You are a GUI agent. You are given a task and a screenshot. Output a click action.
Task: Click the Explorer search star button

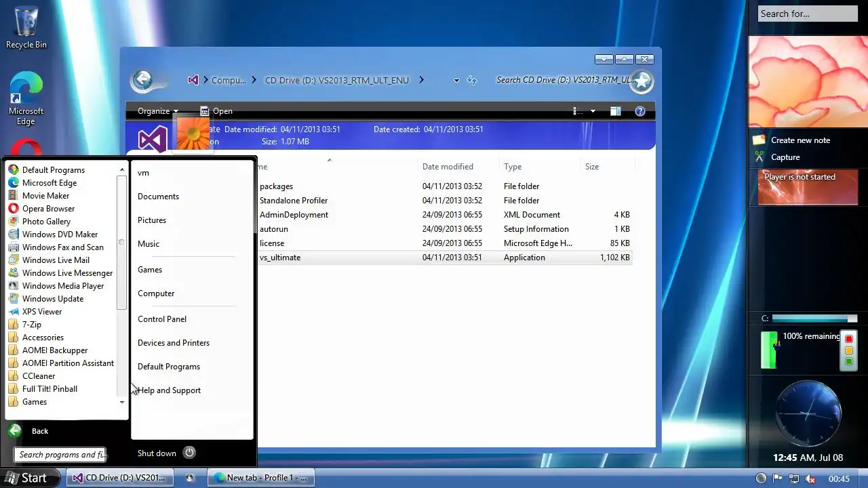641,81
